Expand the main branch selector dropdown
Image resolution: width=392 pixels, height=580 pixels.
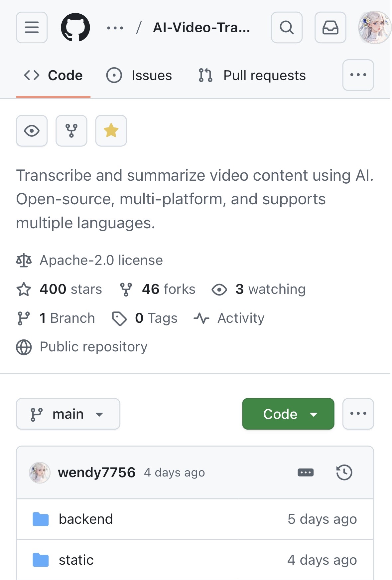click(68, 414)
